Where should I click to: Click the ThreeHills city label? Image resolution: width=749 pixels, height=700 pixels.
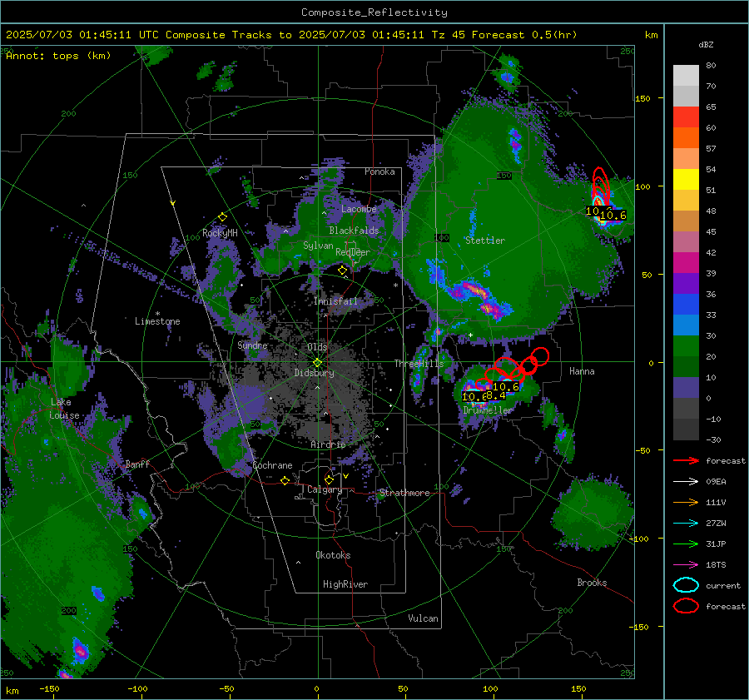coord(419,364)
